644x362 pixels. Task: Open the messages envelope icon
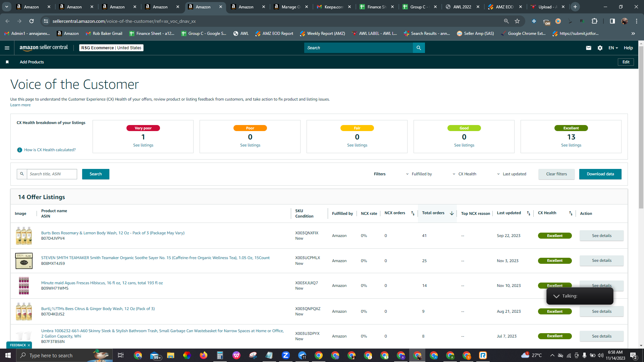pyautogui.click(x=588, y=48)
